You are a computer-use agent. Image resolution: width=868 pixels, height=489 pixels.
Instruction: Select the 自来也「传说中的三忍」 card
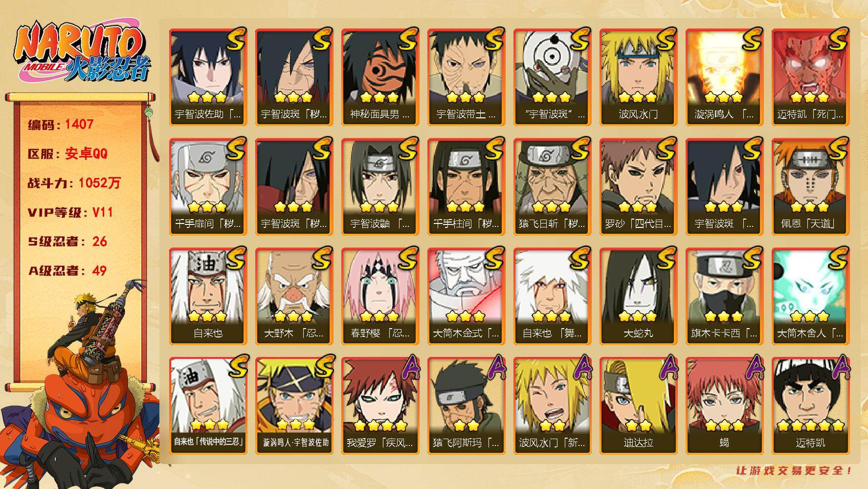click(208, 406)
